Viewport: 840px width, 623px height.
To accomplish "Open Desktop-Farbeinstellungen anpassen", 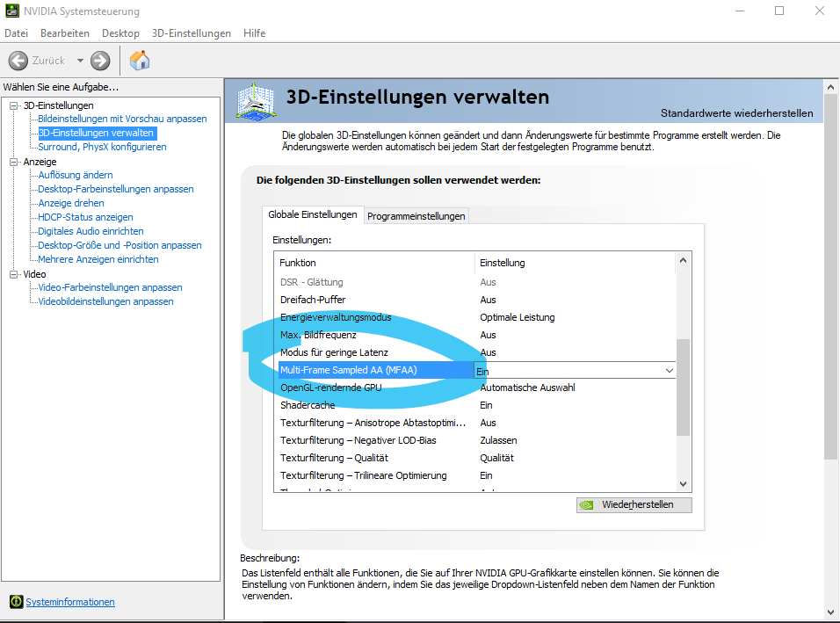I will coord(116,189).
